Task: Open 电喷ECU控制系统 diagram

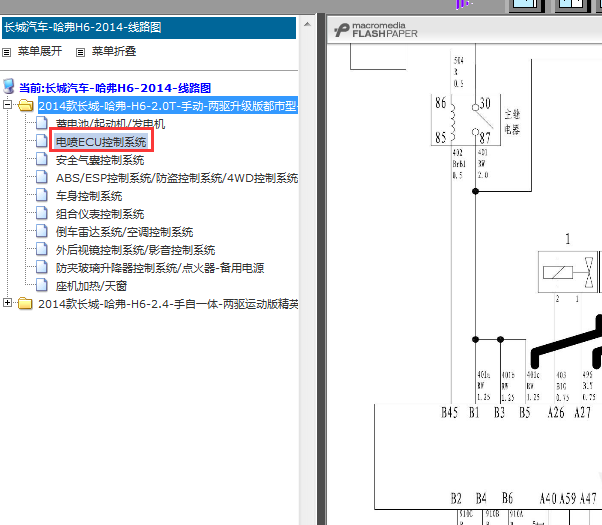Action: pyautogui.click(x=101, y=142)
